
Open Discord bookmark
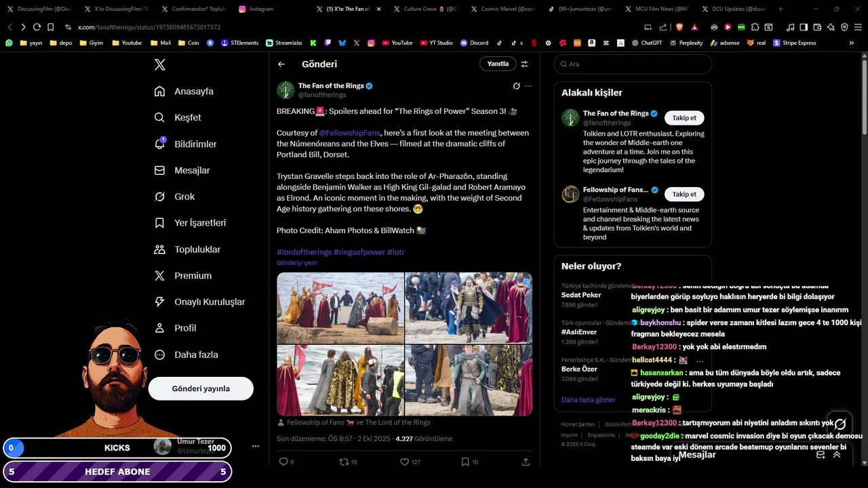click(474, 43)
